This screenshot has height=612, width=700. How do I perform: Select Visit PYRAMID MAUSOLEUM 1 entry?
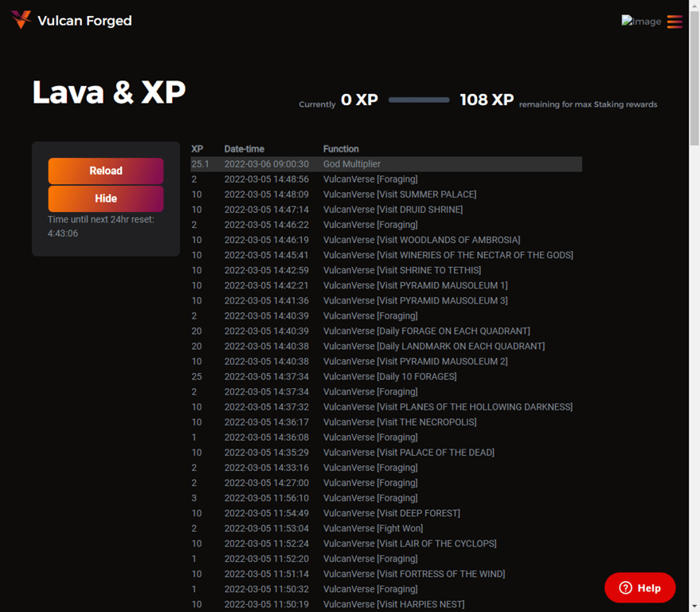point(415,285)
